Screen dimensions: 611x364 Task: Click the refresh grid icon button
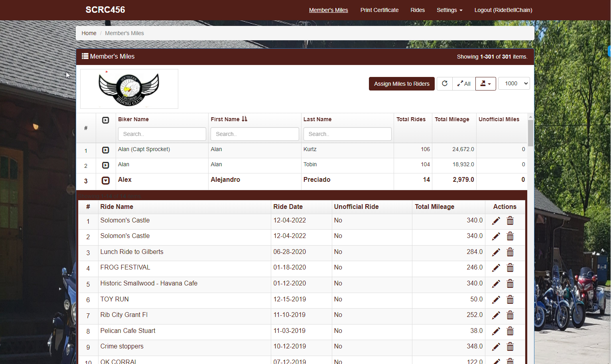tap(445, 84)
